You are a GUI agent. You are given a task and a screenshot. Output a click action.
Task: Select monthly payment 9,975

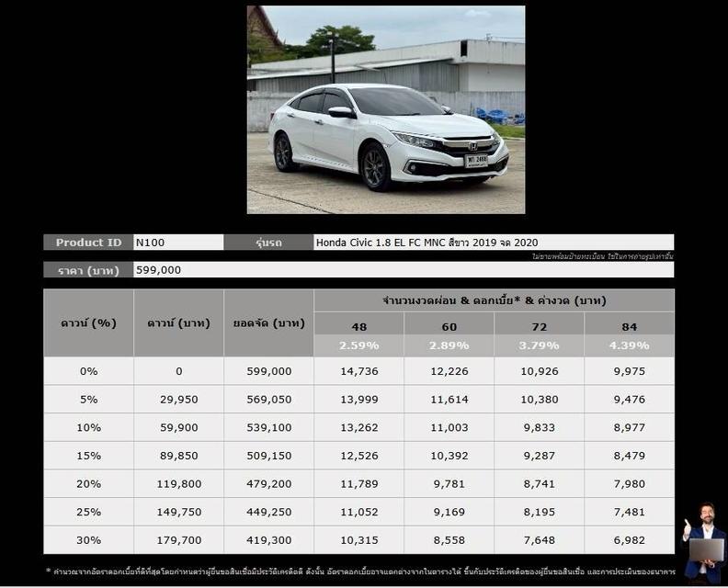pos(629,371)
